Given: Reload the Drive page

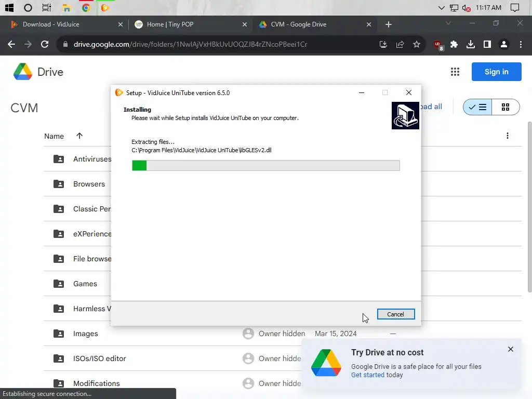Looking at the screenshot, I should 45,44.
